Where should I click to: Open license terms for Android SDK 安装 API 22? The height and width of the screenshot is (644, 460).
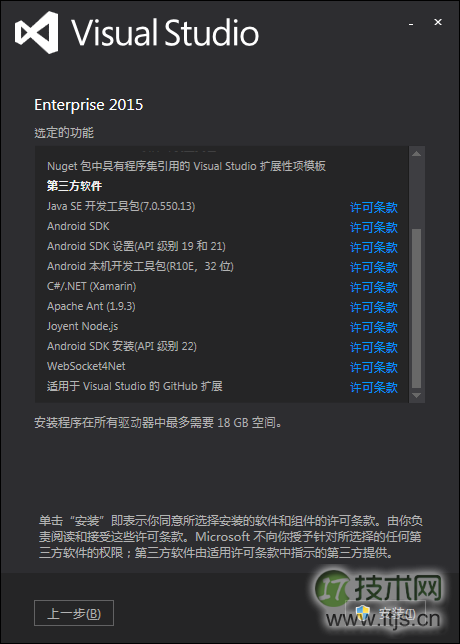(x=374, y=347)
